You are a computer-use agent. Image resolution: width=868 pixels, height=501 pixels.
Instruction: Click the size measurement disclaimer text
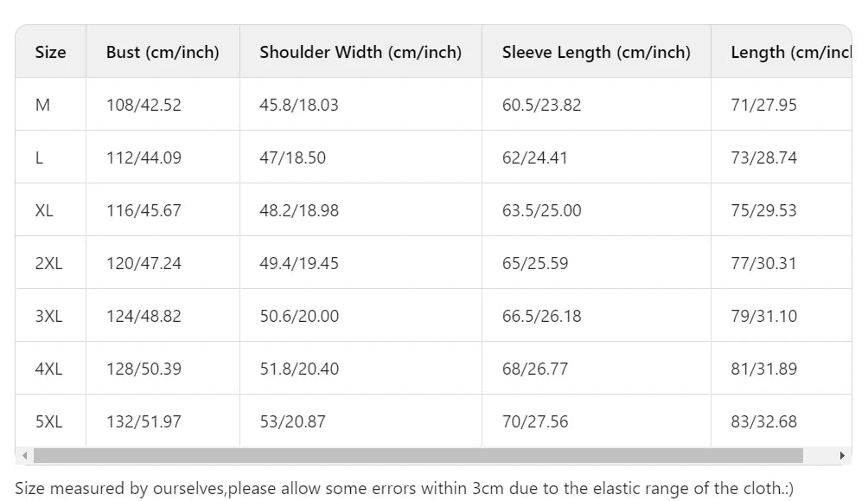404,488
